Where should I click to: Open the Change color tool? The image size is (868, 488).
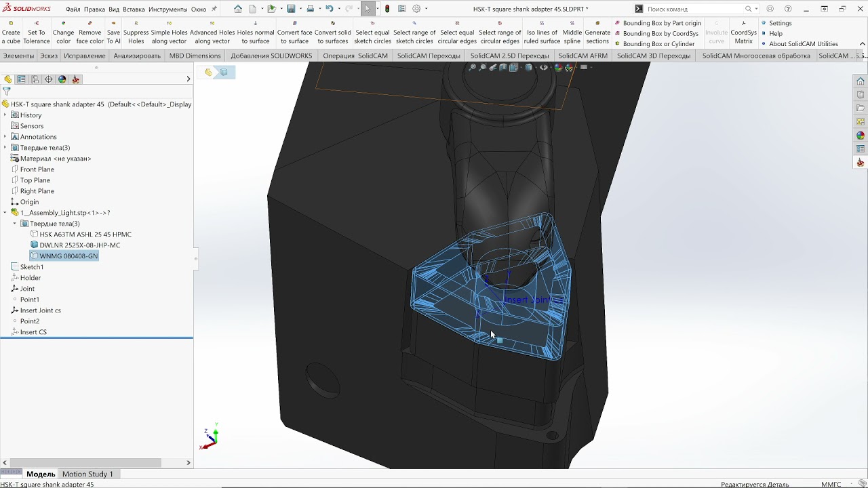click(63, 32)
